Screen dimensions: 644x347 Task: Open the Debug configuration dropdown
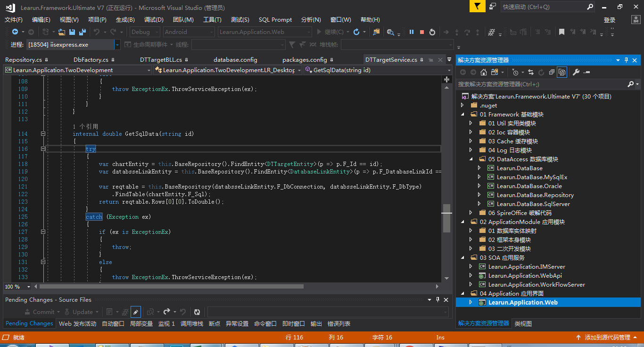[144, 32]
